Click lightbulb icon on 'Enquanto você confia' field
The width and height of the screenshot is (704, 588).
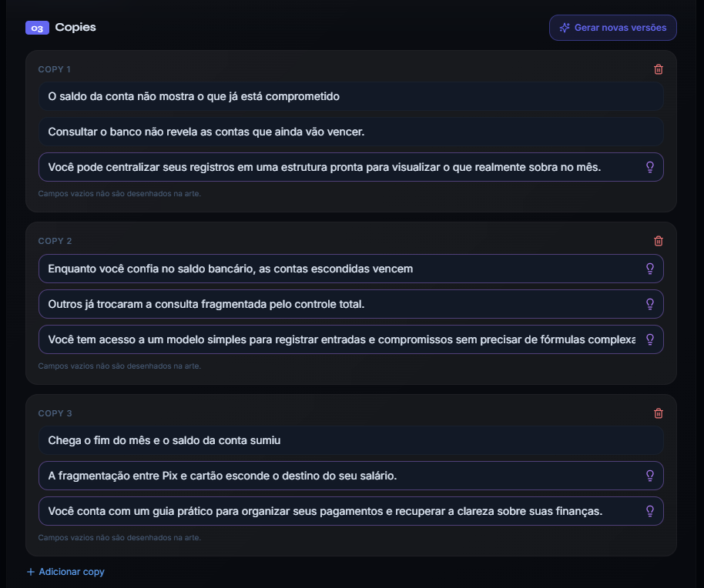649,269
